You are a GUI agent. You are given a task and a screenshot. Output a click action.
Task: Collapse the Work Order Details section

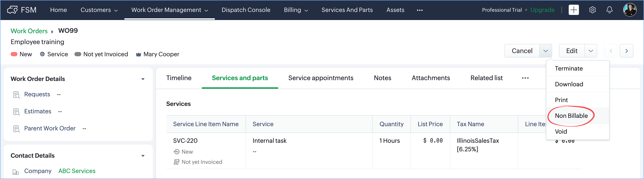tap(143, 79)
